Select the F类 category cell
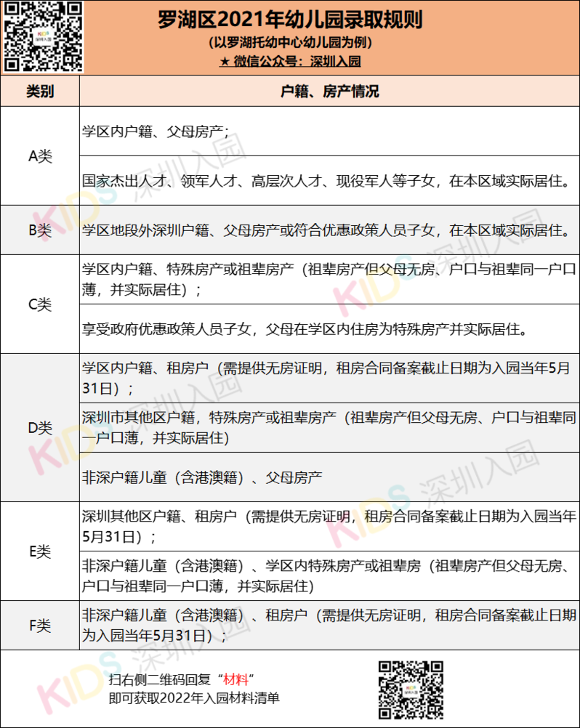The width and height of the screenshot is (580, 728). click(x=40, y=625)
